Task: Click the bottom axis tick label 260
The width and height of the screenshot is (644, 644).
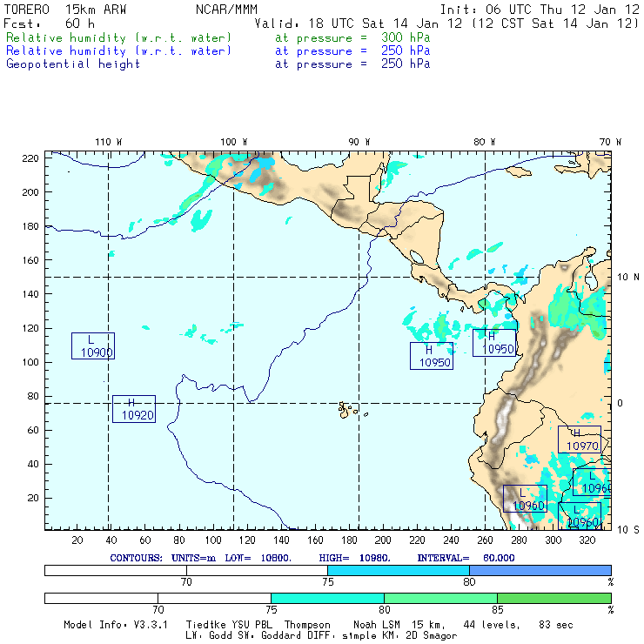Action: click(x=485, y=540)
